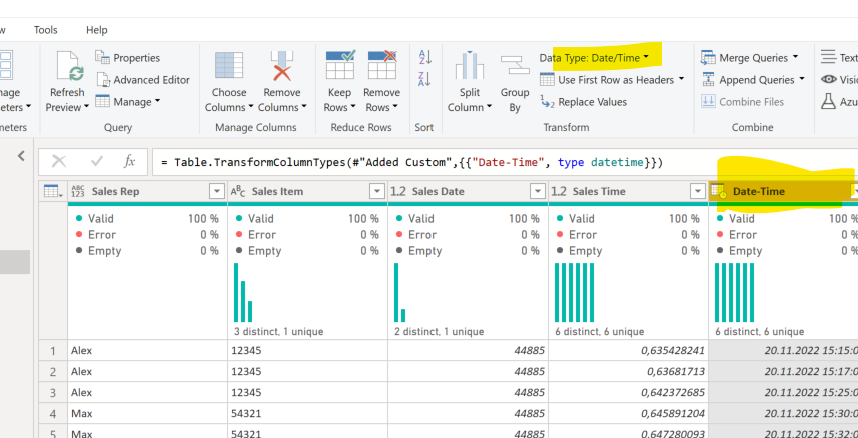Select the 12345 cell in row 2
This screenshot has width=858, height=438.
pyautogui.click(x=308, y=371)
